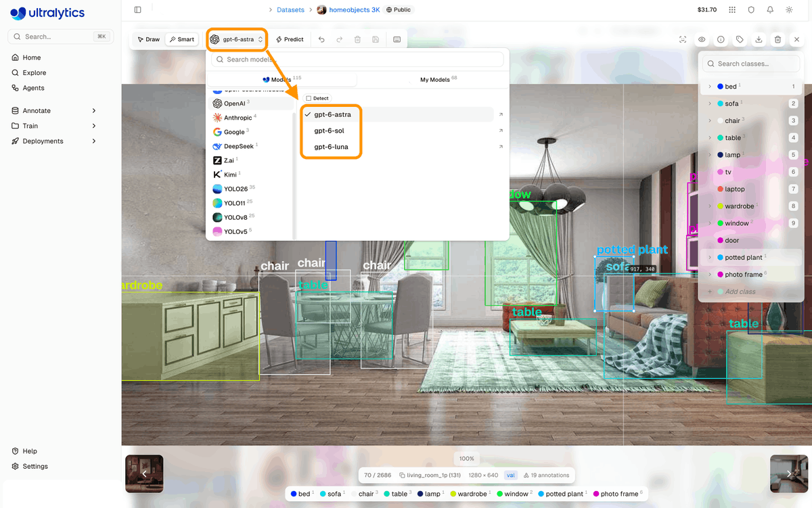Click the shield icon in header
Viewport: 812px width, 508px height.
point(751,10)
